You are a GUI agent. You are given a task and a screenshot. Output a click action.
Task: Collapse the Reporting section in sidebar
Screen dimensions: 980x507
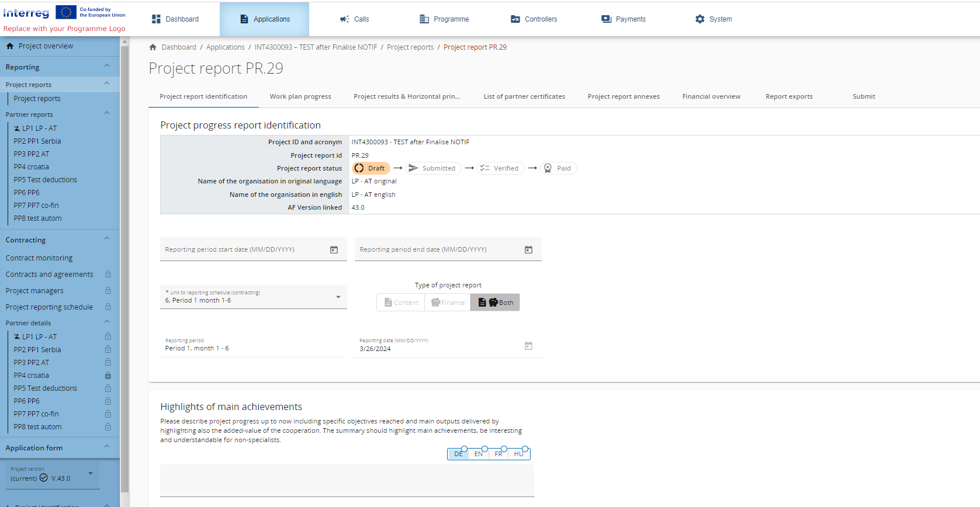pos(106,67)
